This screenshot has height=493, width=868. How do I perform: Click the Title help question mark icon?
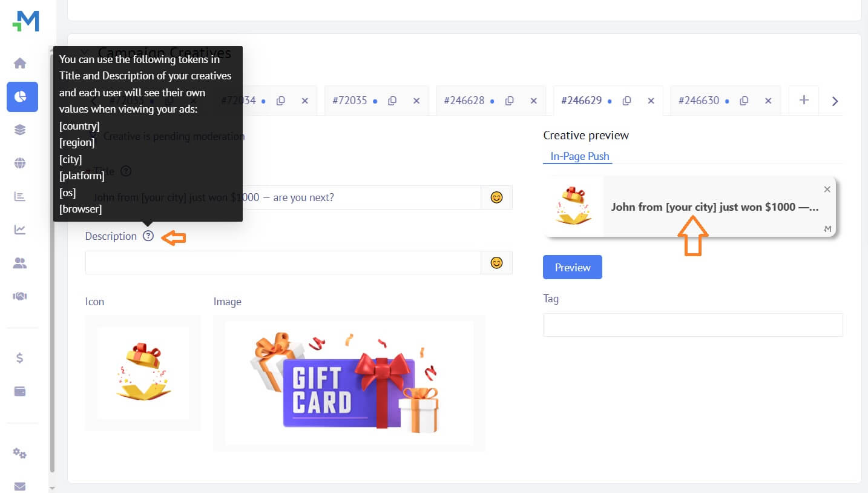click(125, 171)
